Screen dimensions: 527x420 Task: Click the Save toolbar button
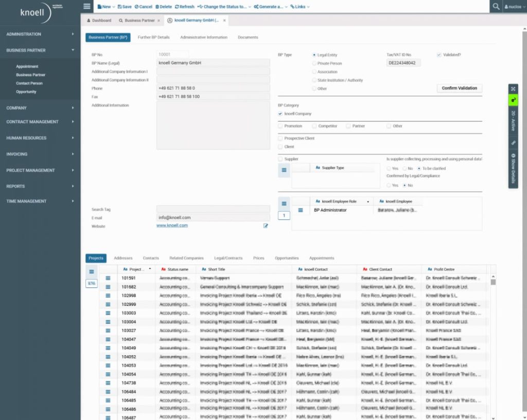point(125,7)
